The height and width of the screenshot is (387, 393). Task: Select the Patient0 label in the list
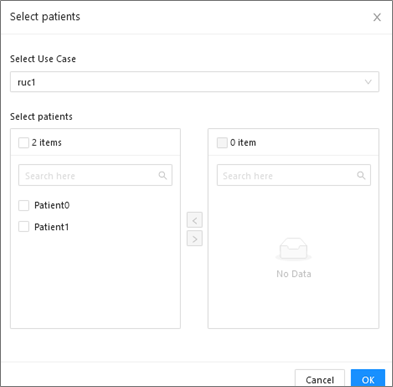52,205
